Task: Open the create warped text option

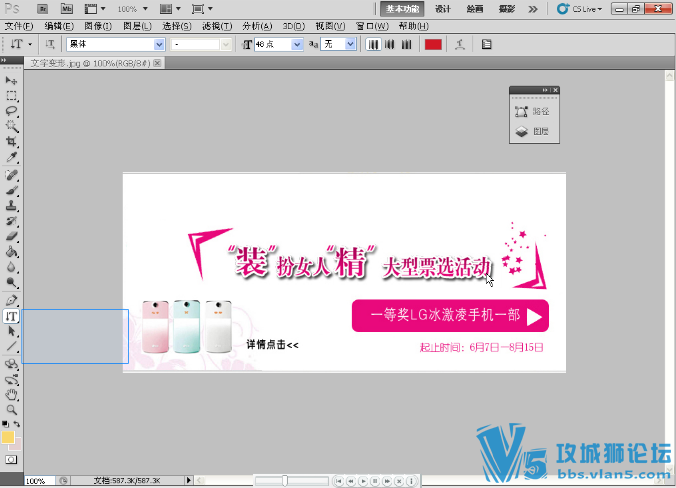Action: (x=460, y=44)
